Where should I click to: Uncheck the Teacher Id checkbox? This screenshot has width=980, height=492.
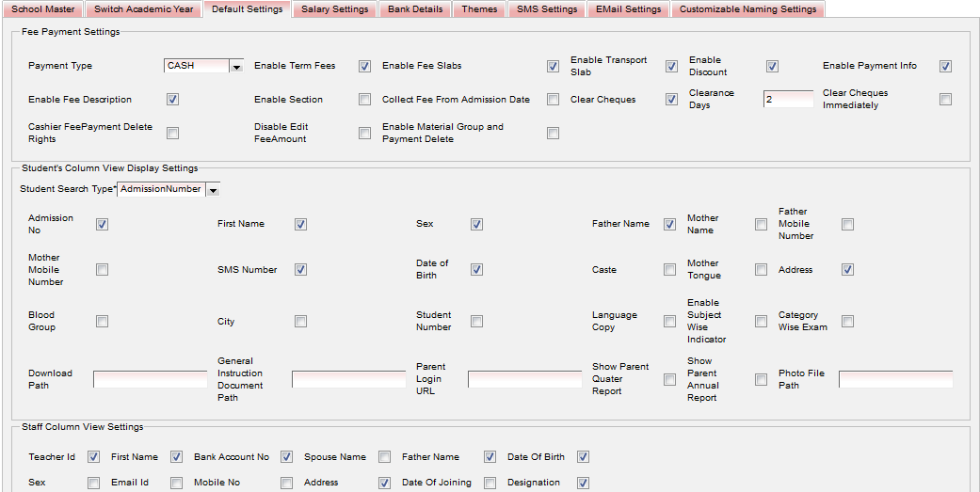[93, 457]
